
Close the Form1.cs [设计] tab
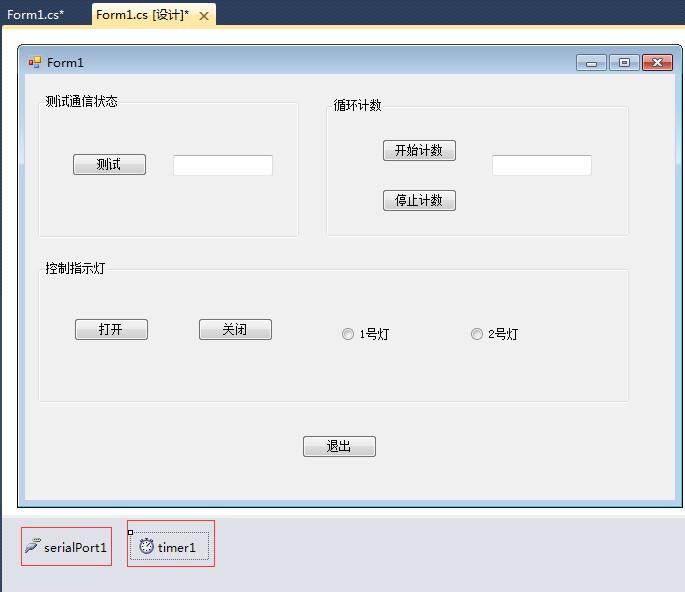click(204, 16)
